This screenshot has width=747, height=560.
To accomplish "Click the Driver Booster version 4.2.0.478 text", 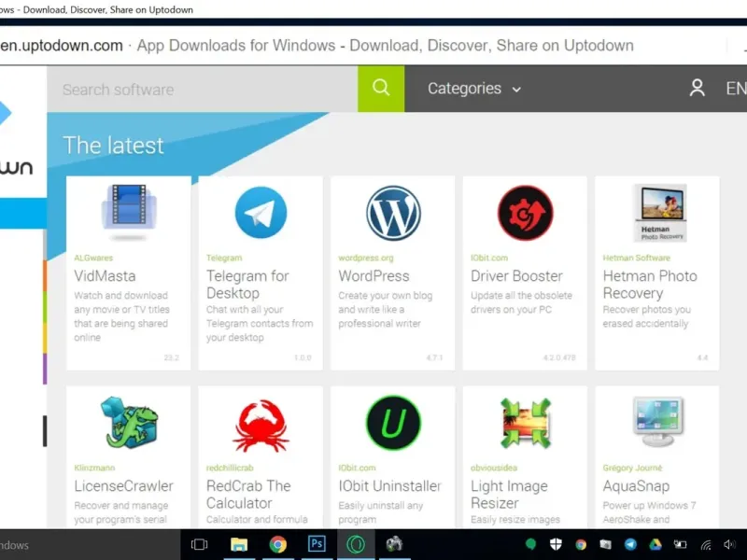I will click(559, 357).
